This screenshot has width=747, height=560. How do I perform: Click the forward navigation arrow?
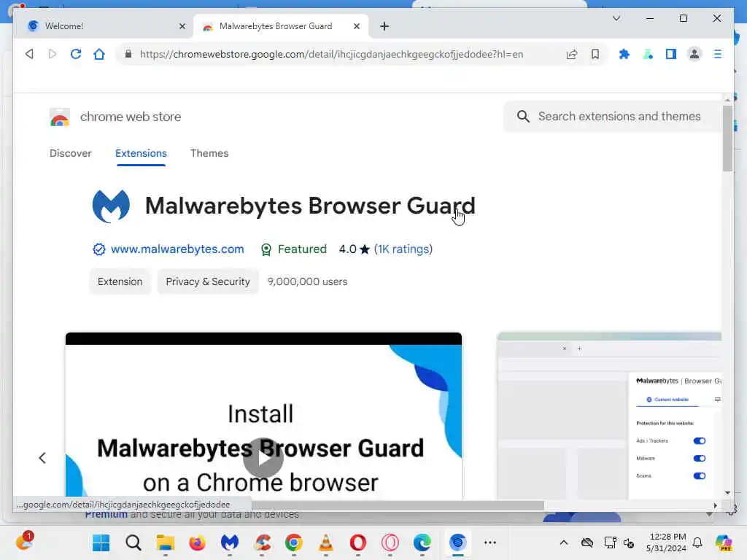tap(53, 54)
